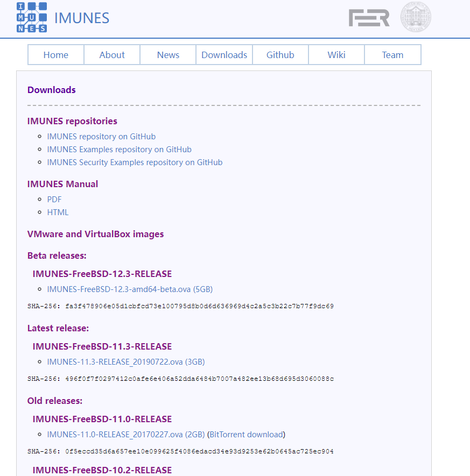Image resolution: width=470 pixels, height=476 pixels.
Task: Click the IMUNES repositories heading
Action: tap(72, 121)
